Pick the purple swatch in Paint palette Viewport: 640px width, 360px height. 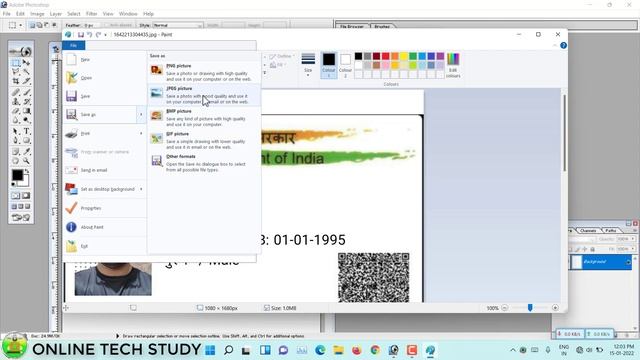pyautogui.click(x=440, y=56)
